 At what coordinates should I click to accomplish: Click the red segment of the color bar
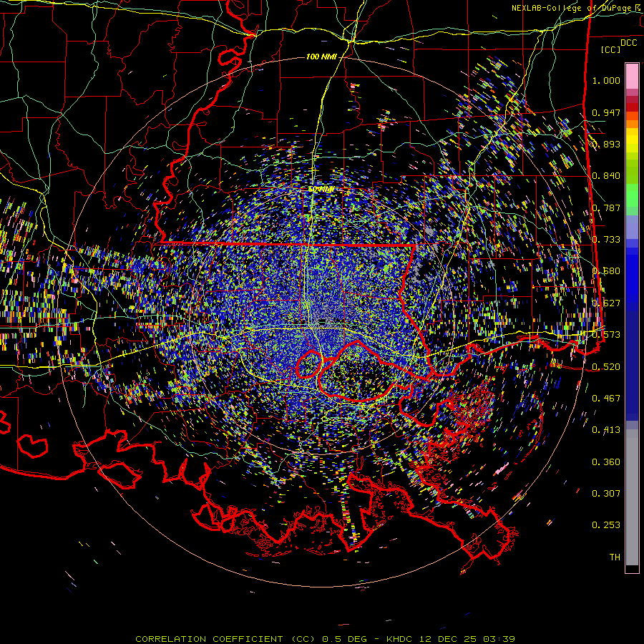tap(632, 107)
